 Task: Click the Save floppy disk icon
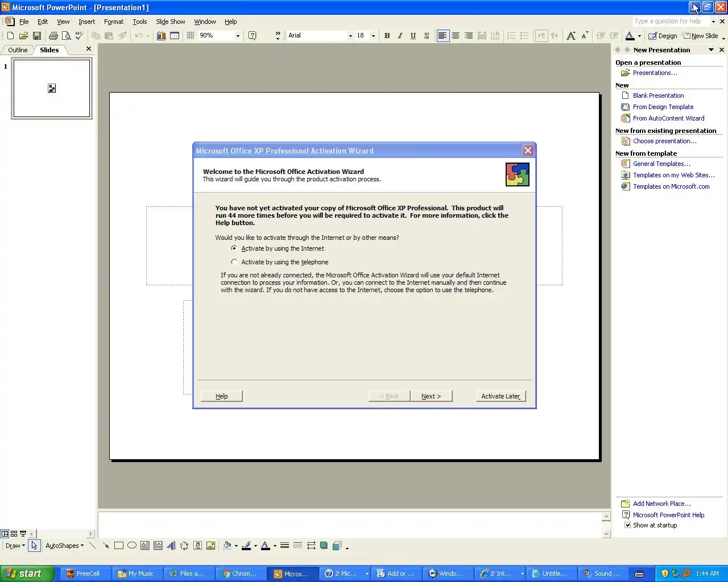pyautogui.click(x=37, y=36)
